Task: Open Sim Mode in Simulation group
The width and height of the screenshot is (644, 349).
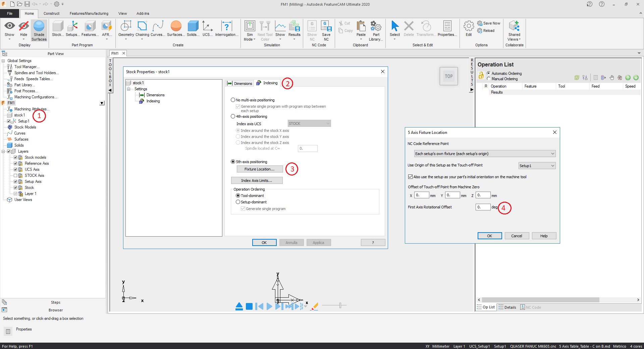Action: 250,31
